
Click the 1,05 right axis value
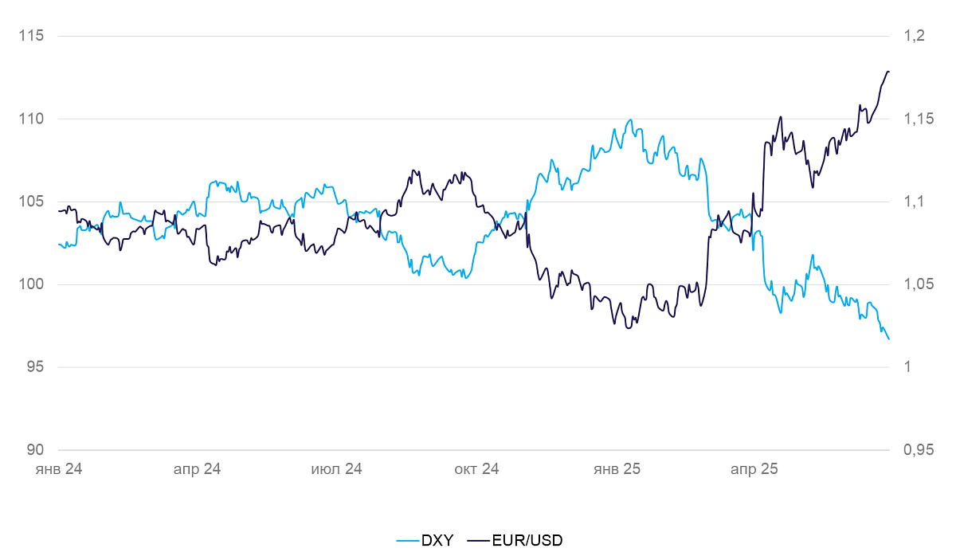tap(917, 284)
